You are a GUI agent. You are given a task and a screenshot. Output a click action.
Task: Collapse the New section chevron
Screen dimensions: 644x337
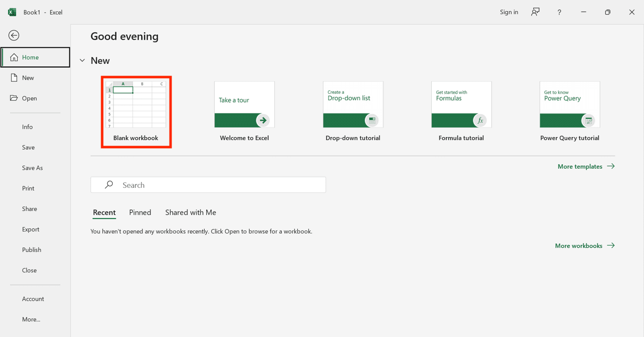(83, 60)
